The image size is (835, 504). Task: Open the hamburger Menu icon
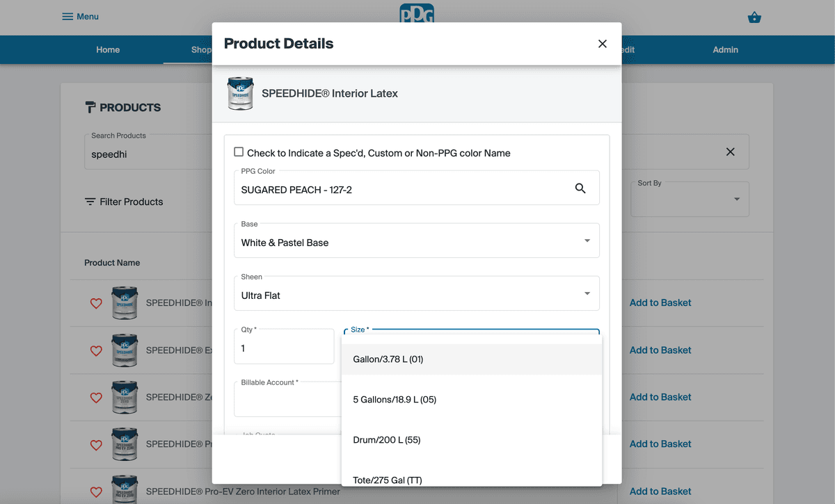[67, 16]
